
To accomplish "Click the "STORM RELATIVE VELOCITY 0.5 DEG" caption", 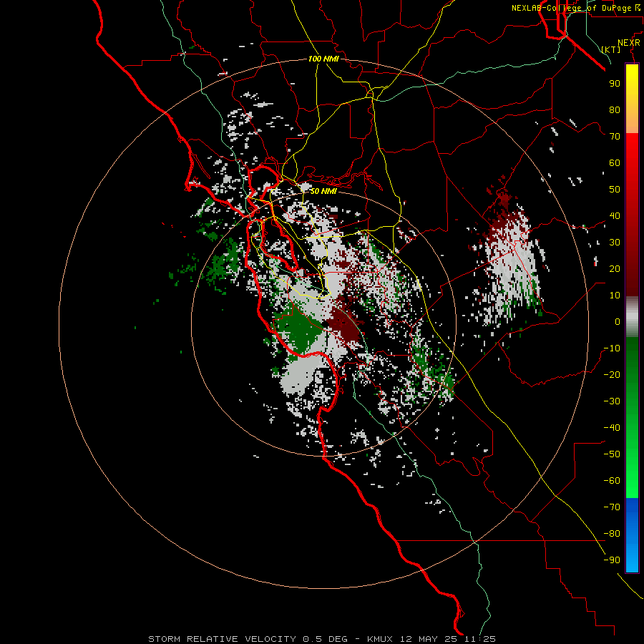I will pos(248,639).
